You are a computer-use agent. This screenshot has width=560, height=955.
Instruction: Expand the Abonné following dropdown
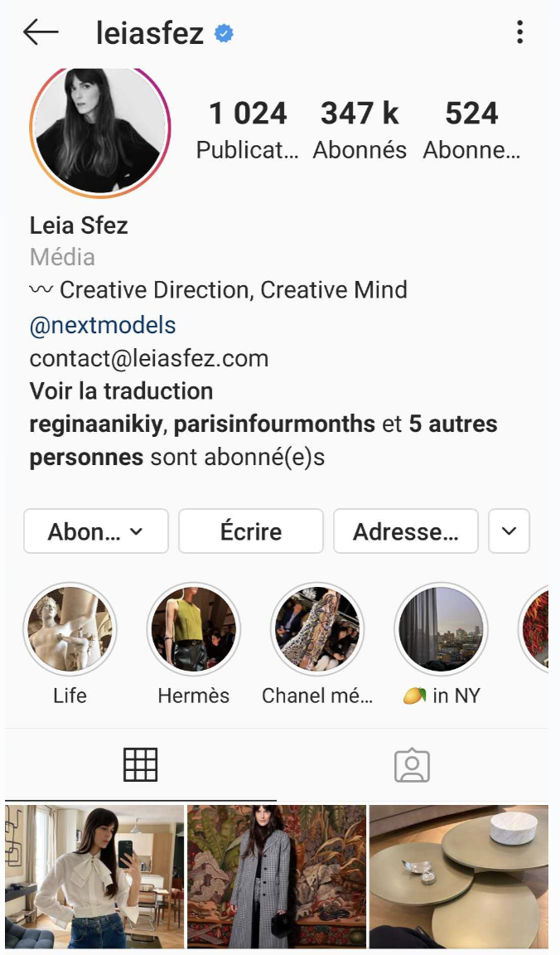(96, 531)
